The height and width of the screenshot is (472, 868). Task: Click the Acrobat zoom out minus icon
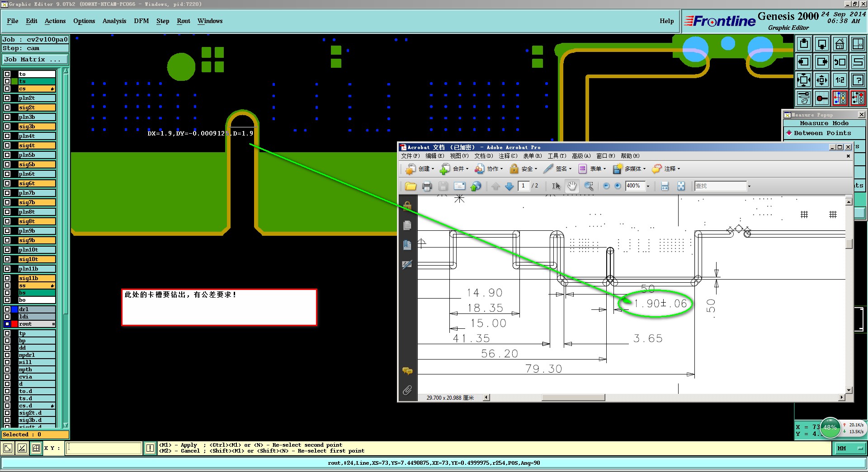pyautogui.click(x=606, y=186)
